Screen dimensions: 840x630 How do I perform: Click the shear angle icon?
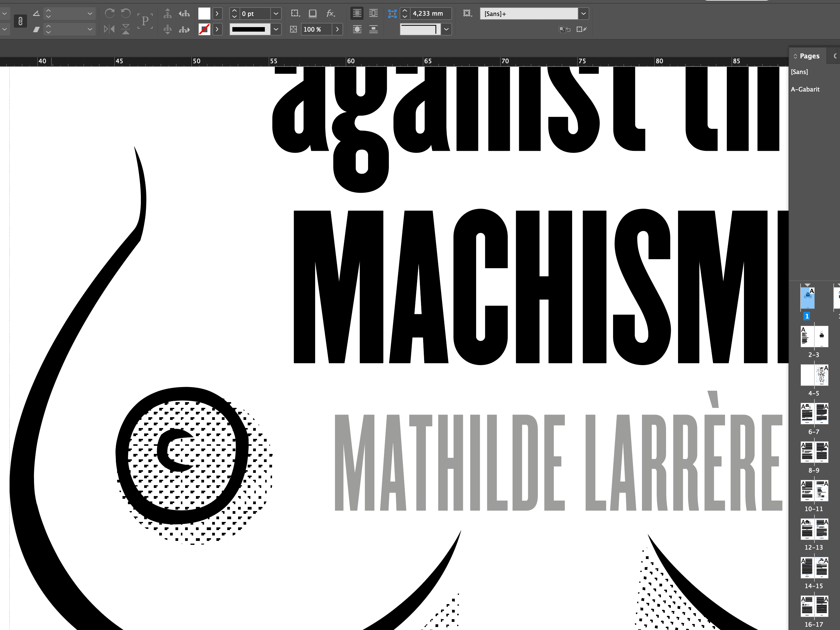tap(36, 29)
